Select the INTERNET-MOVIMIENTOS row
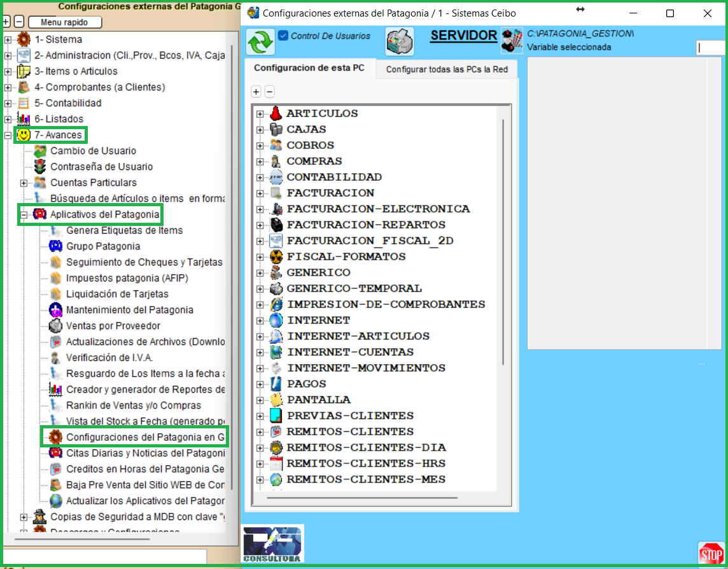This screenshot has width=728, height=569. (x=367, y=367)
